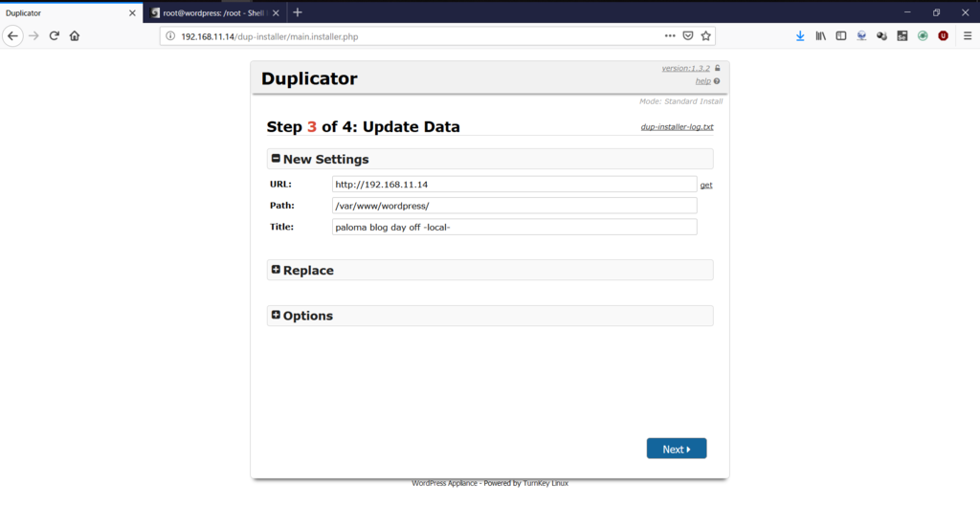
Task: Open site information icon in address bar
Action: click(x=170, y=36)
